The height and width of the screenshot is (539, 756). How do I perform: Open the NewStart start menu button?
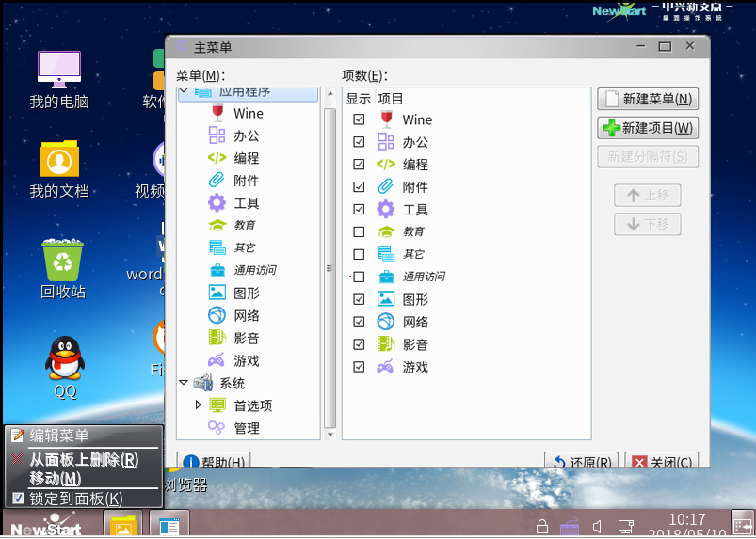click(x=45, y=524)
